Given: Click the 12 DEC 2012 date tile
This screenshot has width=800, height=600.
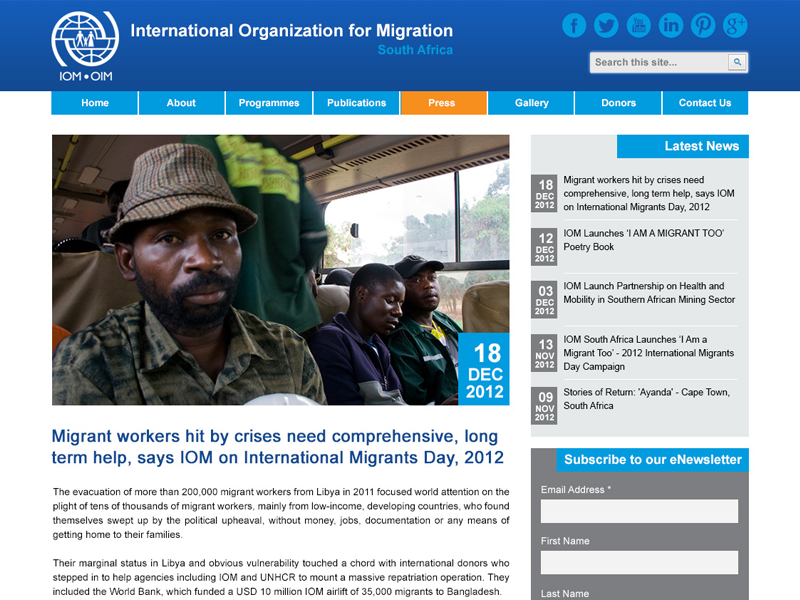Looking at the screenshot, I should (544, 247).
